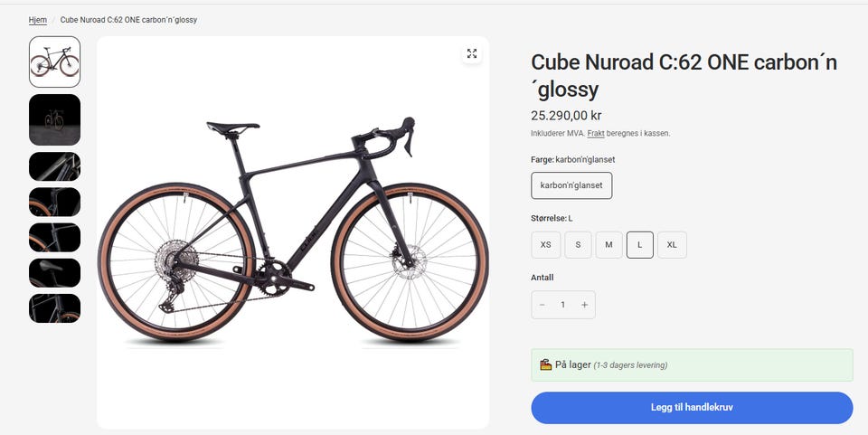The image size is (868, 435).
Task: Select size XS option
Action: point(545,245)
